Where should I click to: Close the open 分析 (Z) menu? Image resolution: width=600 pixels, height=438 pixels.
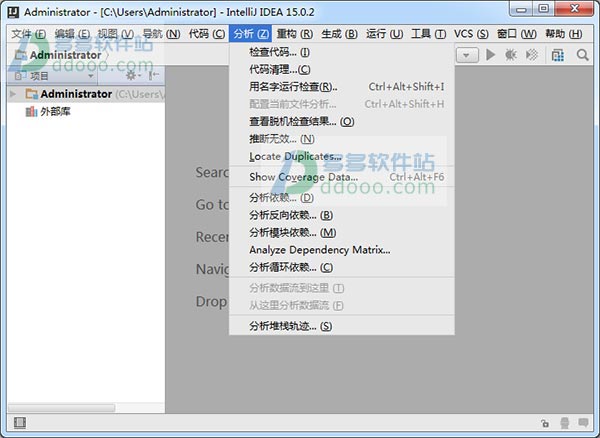coord(251,34)
